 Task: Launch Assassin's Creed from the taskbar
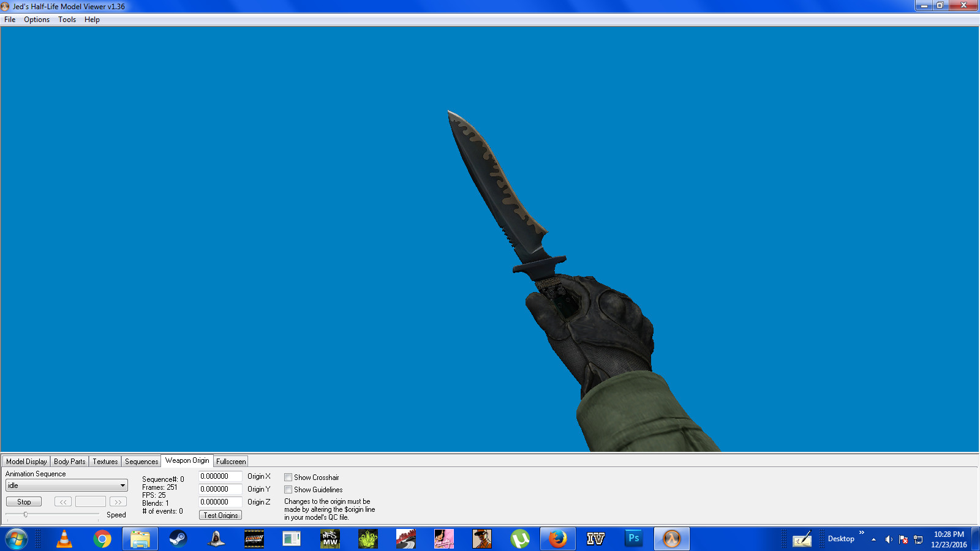[x=217, y=539]
